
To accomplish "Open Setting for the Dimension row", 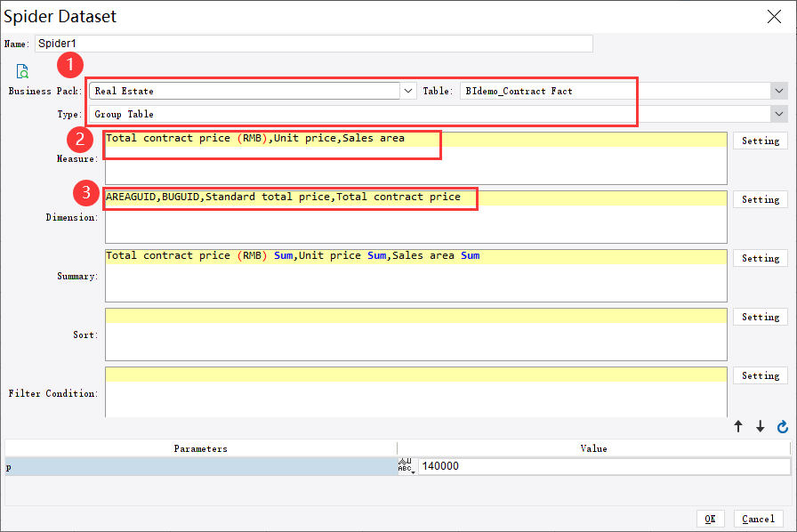I will pos(760,199).
